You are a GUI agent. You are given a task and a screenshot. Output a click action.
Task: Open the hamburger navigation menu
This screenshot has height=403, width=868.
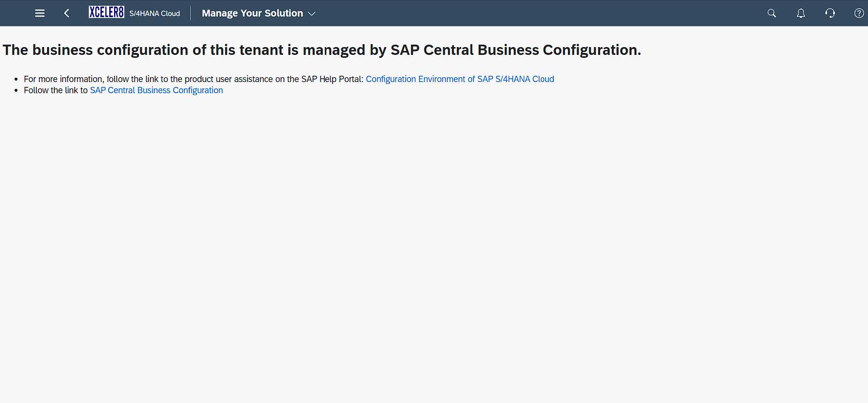click(x=40, y=13)
